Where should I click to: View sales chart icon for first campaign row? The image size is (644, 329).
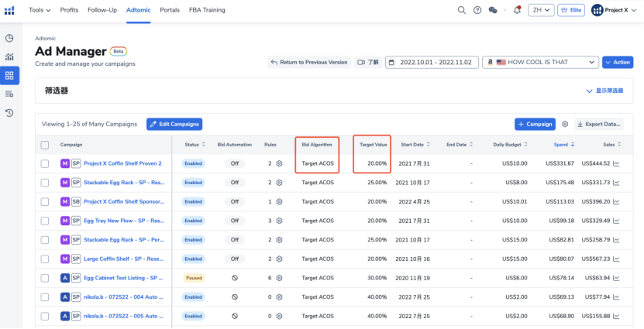(x=616, y=163)
